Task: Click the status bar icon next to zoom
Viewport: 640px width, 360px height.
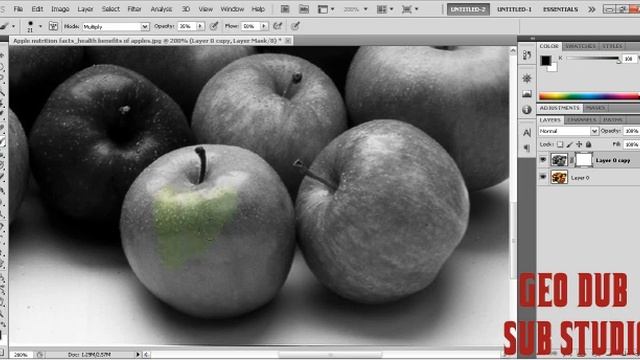Action: pyautogui.click(x=40, y=355)
